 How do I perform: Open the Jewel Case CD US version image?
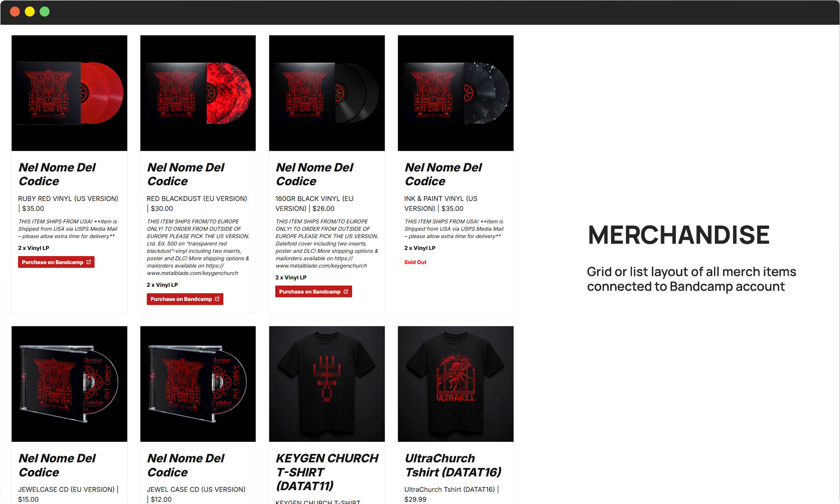198,384
